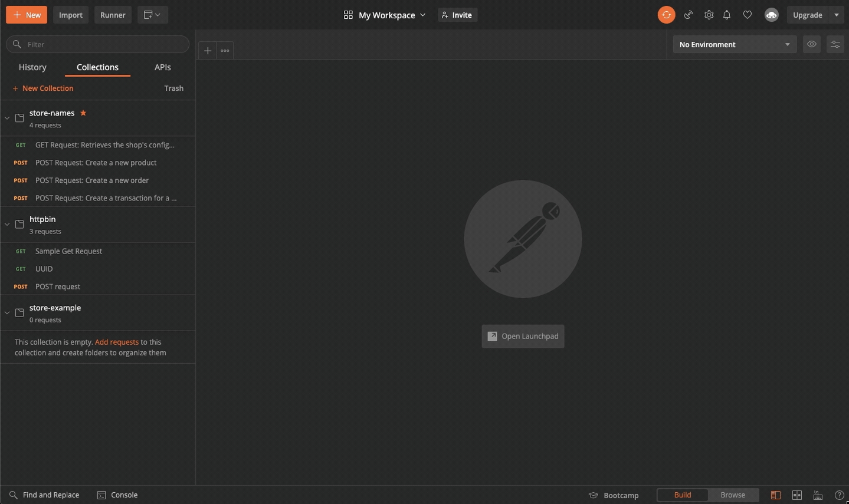Open the capture requests satellite icon
The image size is (849, 504).
(689, 15)
